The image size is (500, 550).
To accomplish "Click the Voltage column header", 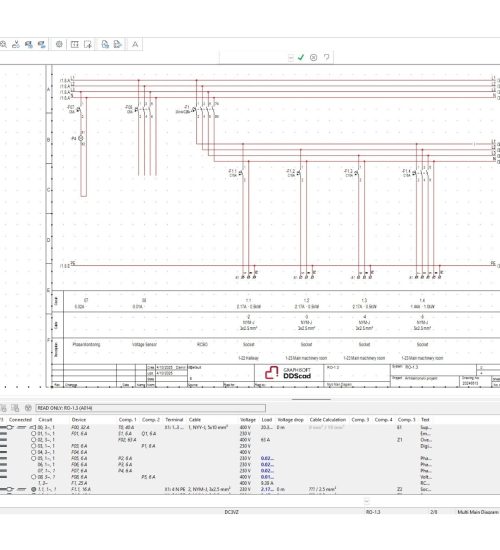I will [248, 420].
